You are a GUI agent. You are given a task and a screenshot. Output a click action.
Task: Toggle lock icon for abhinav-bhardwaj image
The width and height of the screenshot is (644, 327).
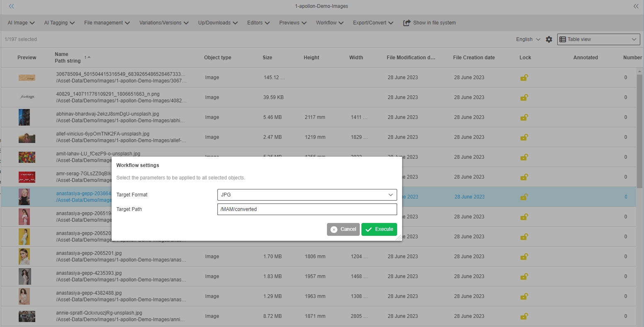[524, 117]
